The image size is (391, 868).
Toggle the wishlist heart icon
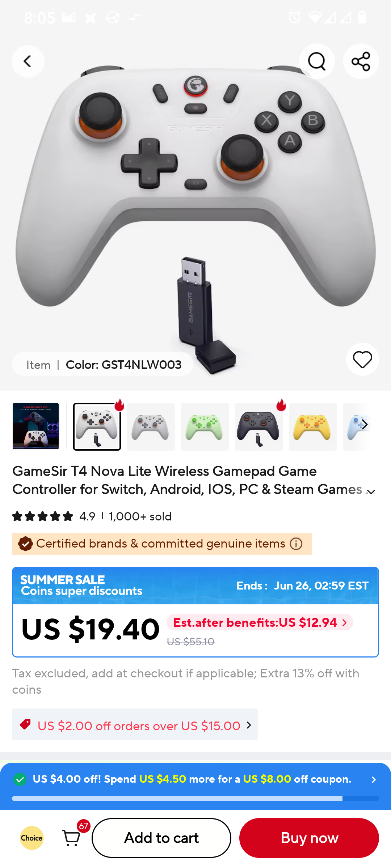click(x=362, y=359)
